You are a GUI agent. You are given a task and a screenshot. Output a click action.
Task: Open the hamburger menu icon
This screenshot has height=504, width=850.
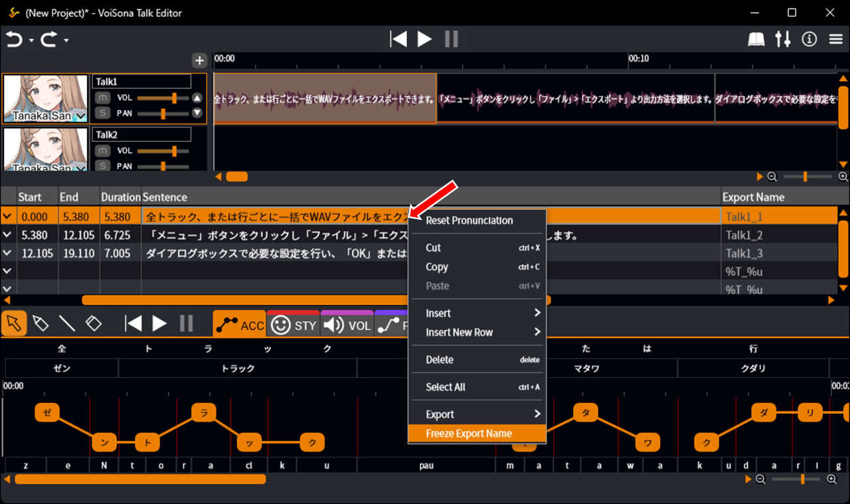pos(836,40)
